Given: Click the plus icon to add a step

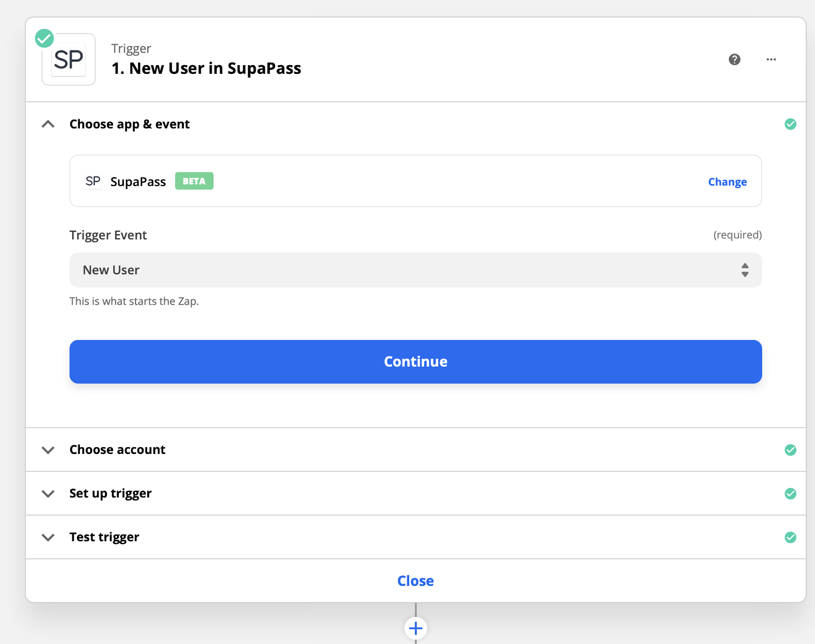Looking at the screenshot, I should coord(416,628).
